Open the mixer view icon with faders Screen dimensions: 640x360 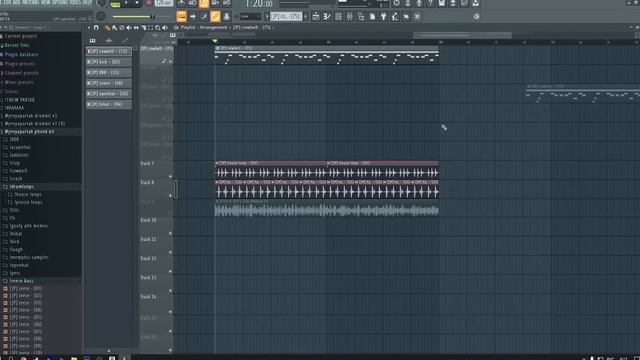[350, 17]
